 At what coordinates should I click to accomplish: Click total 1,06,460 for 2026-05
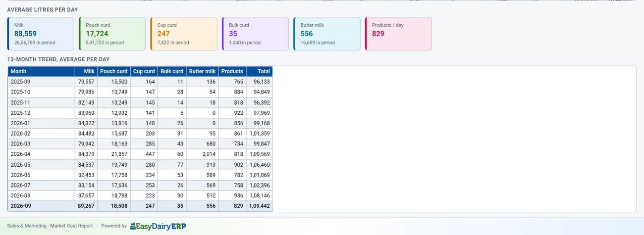tap(260, 165)
